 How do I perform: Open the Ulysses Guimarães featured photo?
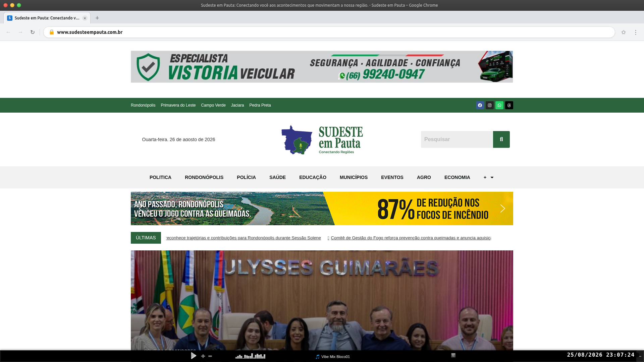pos(322,300)
